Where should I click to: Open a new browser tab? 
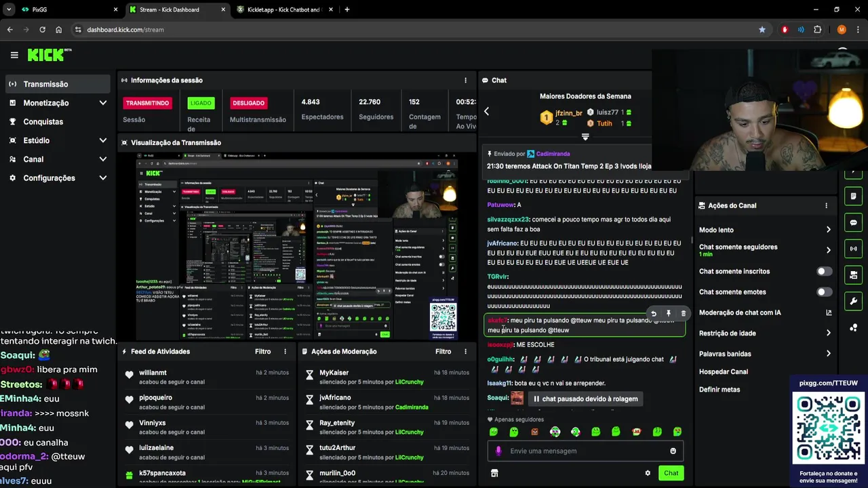click(347, 9)
